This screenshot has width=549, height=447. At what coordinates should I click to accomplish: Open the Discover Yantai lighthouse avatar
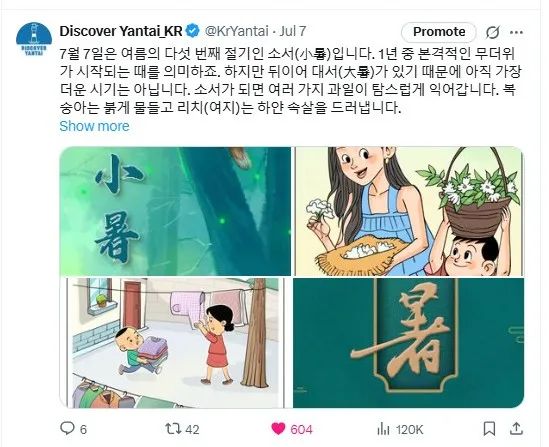(34, 39)
